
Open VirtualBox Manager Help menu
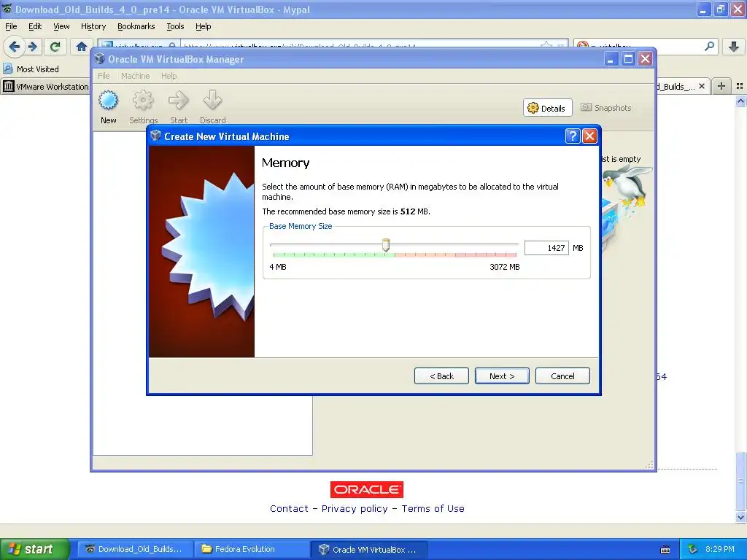[x=169, y=76]
